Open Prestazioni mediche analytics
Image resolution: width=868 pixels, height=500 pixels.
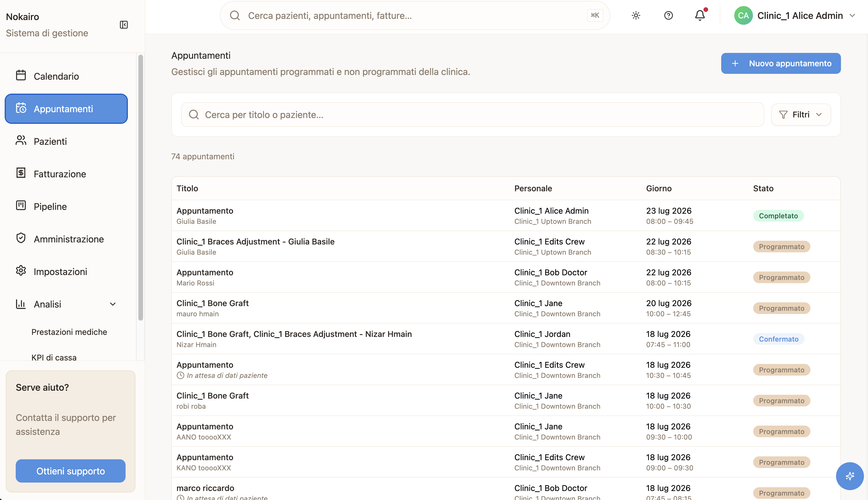pos(69,332)
